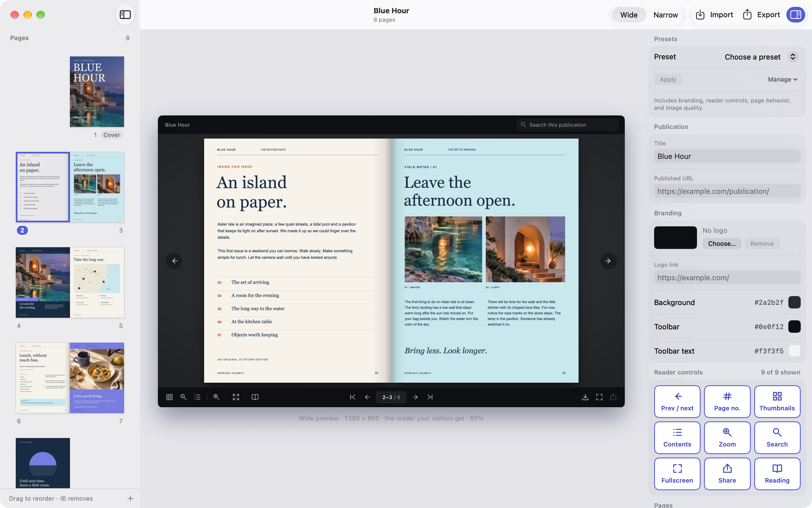Open thumbnails grid in reader toolbar

point(169,397)
